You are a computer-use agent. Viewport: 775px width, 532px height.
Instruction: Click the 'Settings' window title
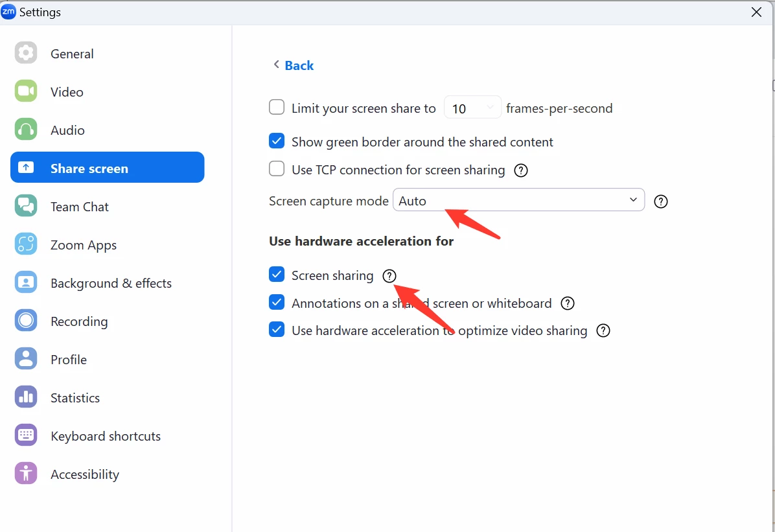[40, 12]
